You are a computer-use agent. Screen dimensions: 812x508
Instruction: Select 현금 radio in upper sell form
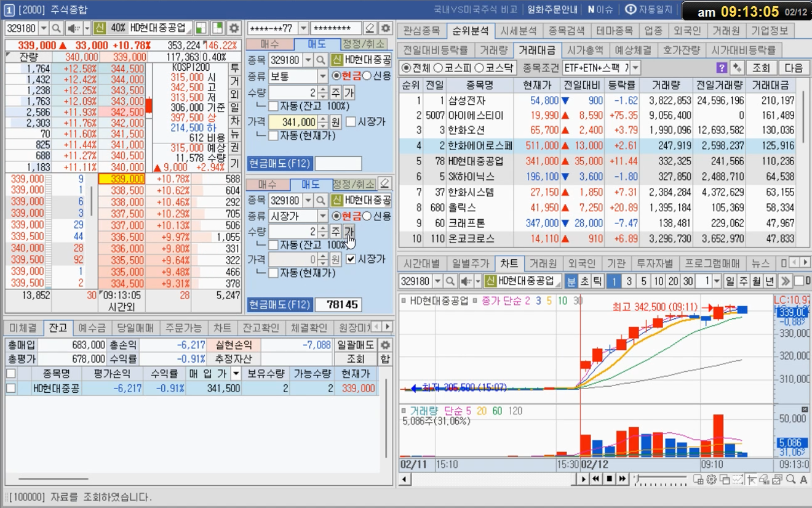(336, 76)
